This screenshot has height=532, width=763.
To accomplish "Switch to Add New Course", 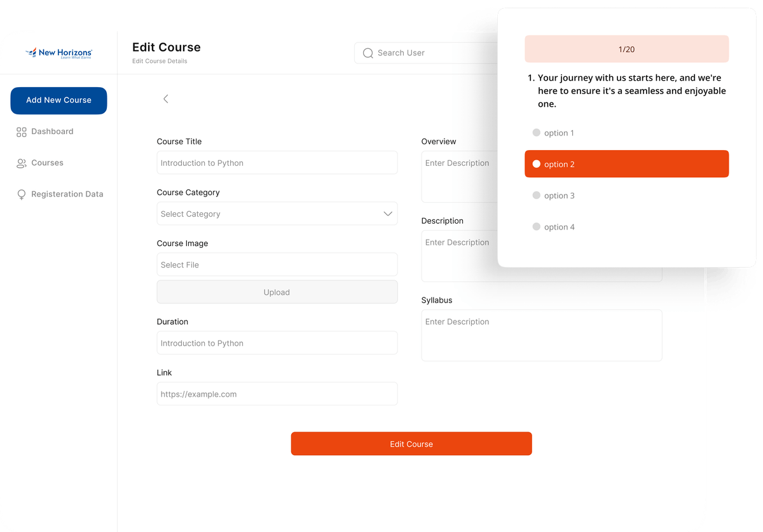I will tap(58, 100).
